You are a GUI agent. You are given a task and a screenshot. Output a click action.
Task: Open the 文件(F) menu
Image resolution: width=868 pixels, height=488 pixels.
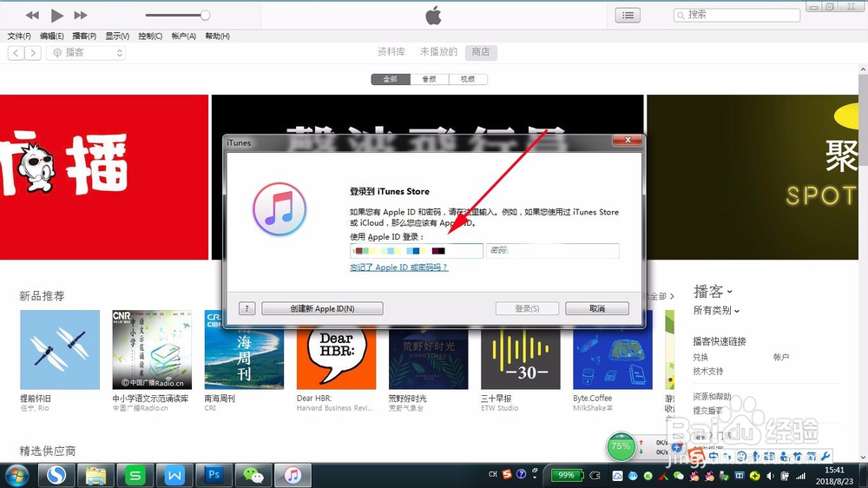[x=19, y=36]
